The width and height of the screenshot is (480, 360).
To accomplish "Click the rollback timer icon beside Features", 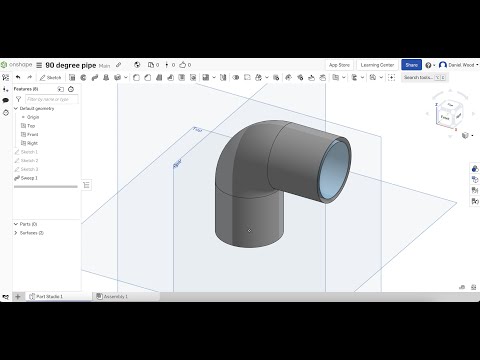I will point(71,89).
